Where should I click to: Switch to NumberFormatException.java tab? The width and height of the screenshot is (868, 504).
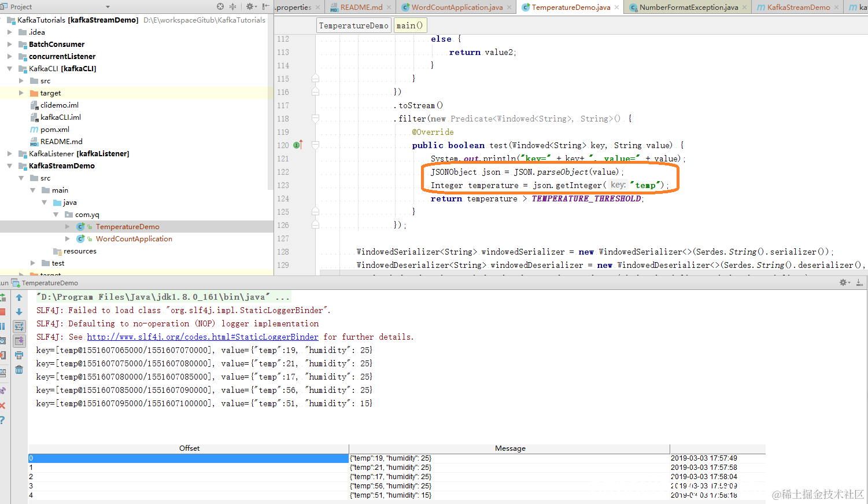point(689,7)
